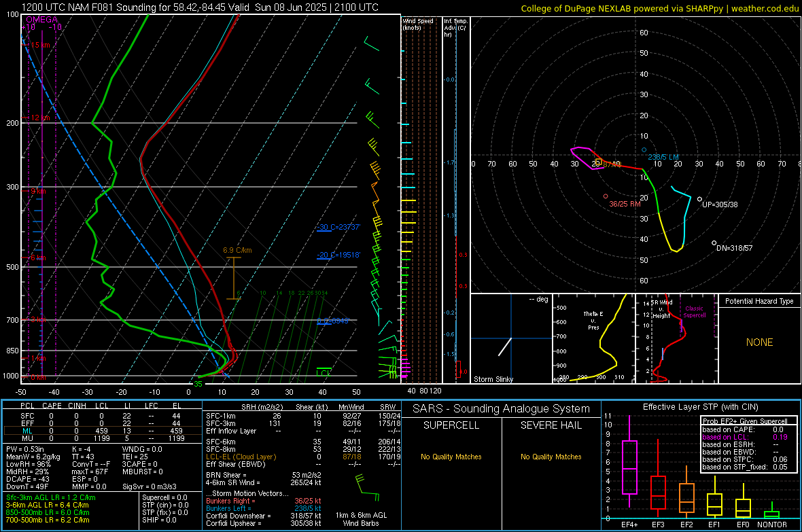Viewport: 802px width, 532px height.
Task: Click the 'Potential Hazard Type' heading
Action: click(759, 301)
